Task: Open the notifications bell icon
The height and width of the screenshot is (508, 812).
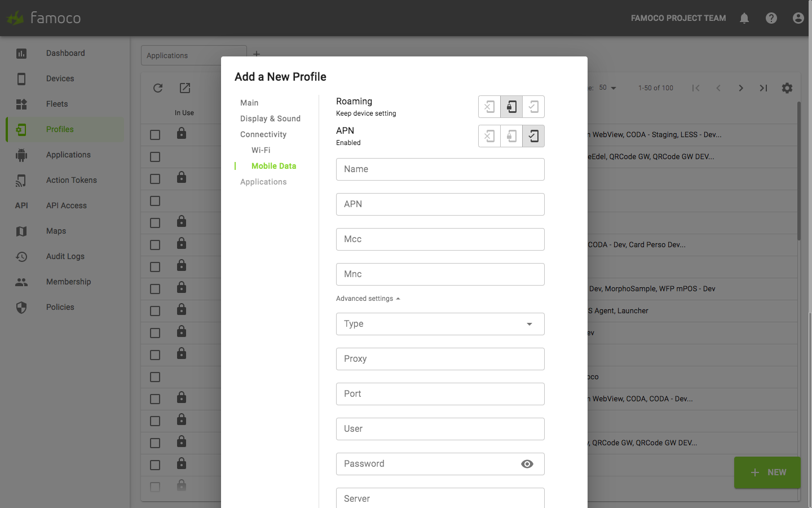Action: coord(744,18)
